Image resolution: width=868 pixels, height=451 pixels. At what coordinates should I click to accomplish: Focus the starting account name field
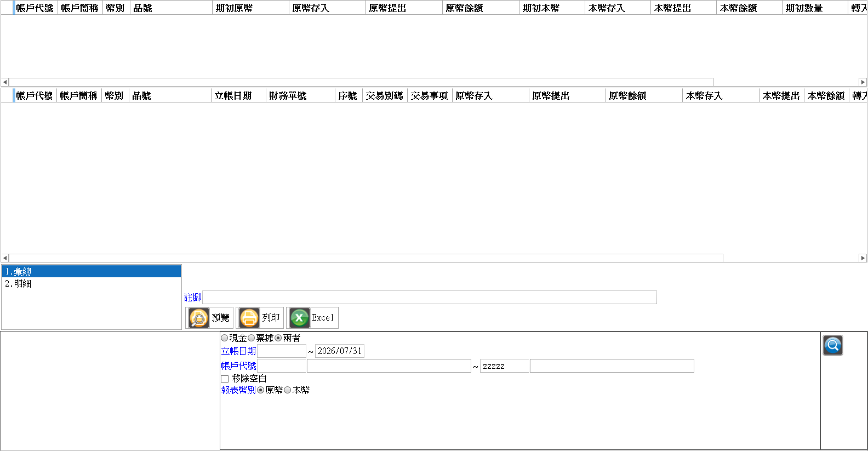pyautogui.click(x=389, y=366)
